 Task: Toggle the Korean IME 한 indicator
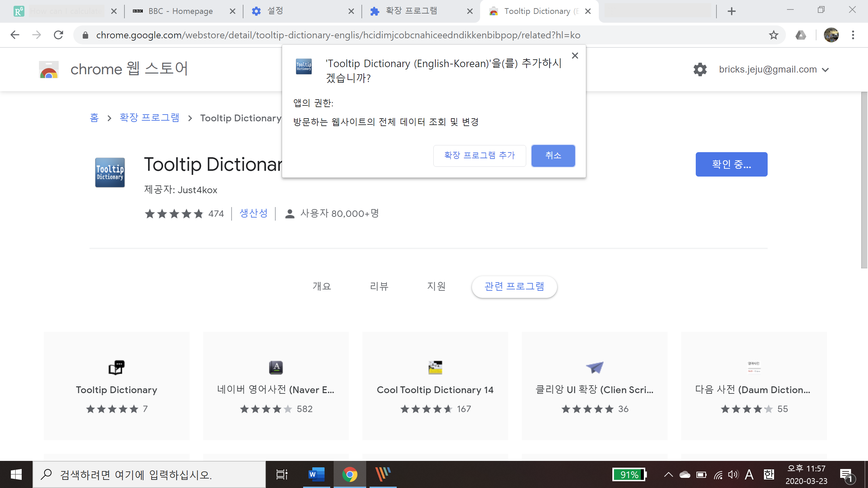coord(769,474)
